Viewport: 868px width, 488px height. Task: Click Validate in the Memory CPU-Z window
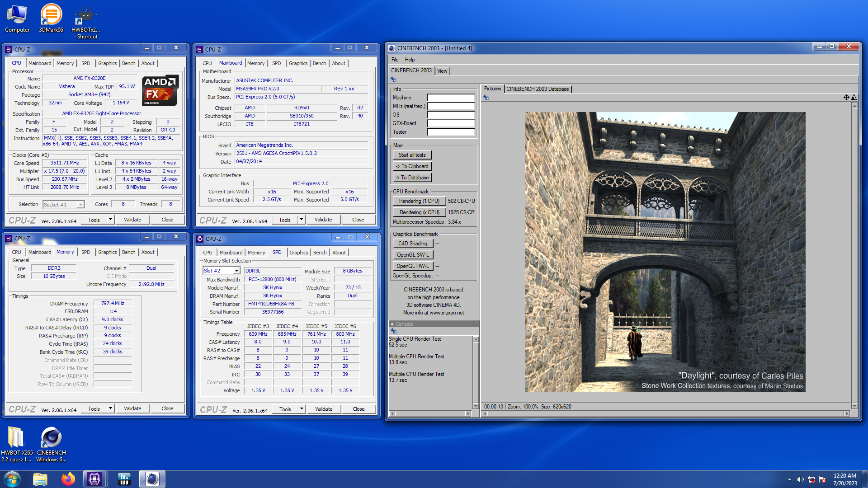132,408
